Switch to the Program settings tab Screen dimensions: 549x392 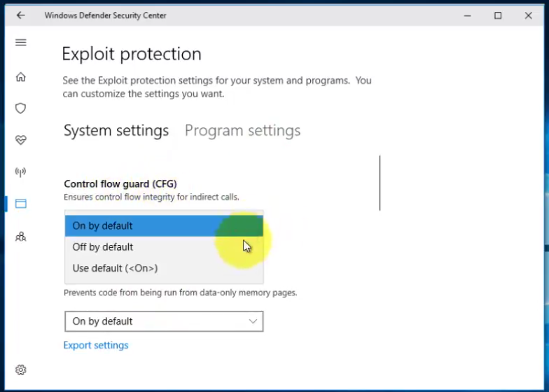(x=242, y=130)
